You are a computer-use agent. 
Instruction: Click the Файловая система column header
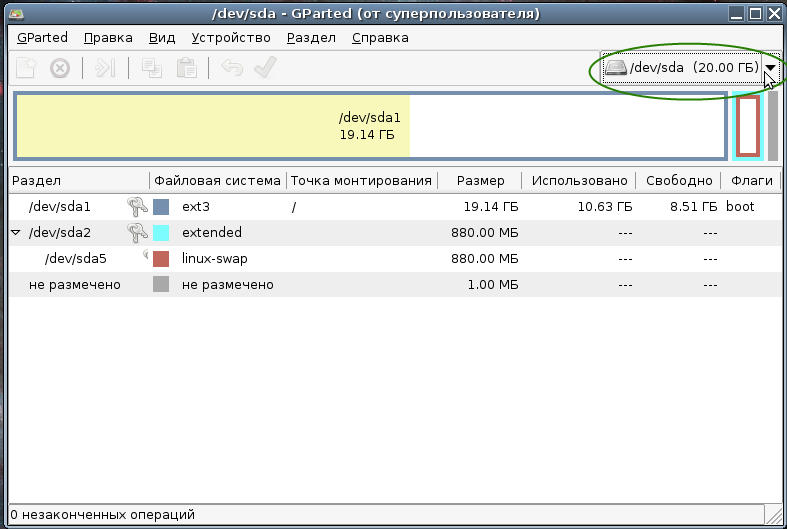coord(217,181)
